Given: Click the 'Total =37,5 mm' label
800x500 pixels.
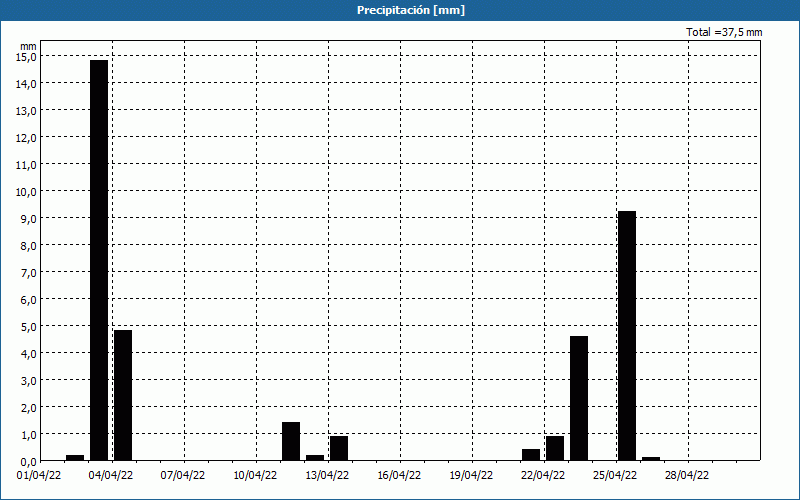Looking at the screenshot, I should click(724, 32).
